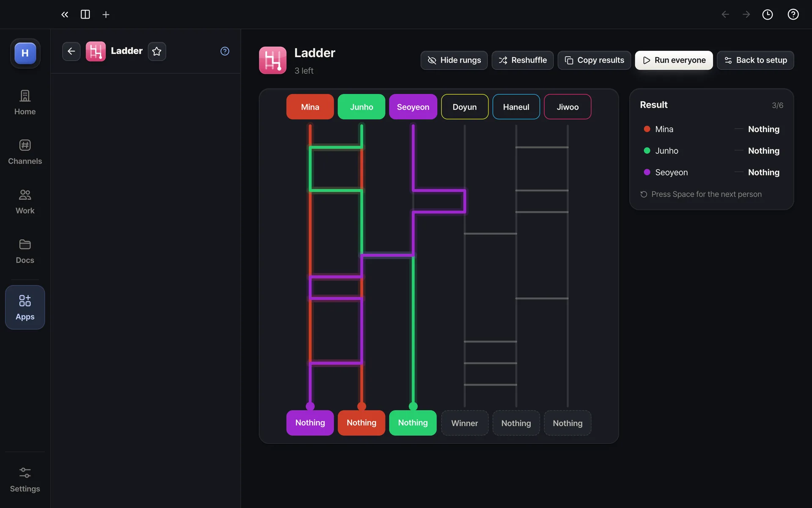Open Settings in the left sidebar

pyautogui.click(x=25, y=480)
